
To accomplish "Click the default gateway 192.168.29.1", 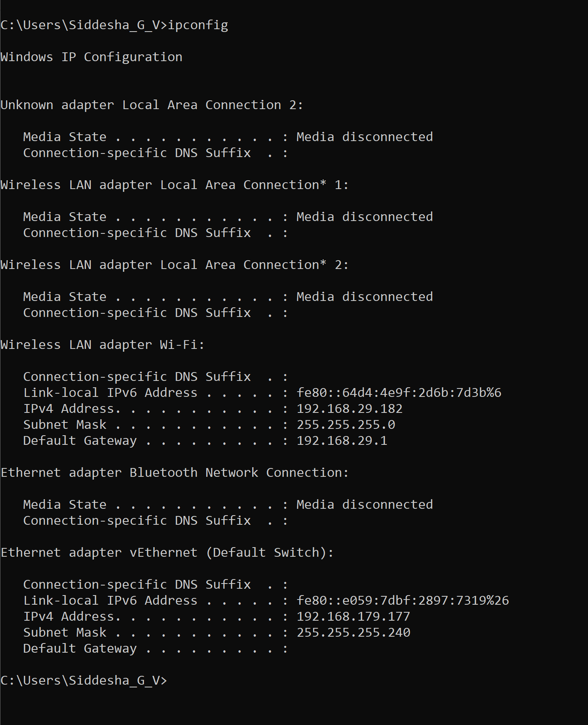I will pyautogui.click(x=342, y=440).
